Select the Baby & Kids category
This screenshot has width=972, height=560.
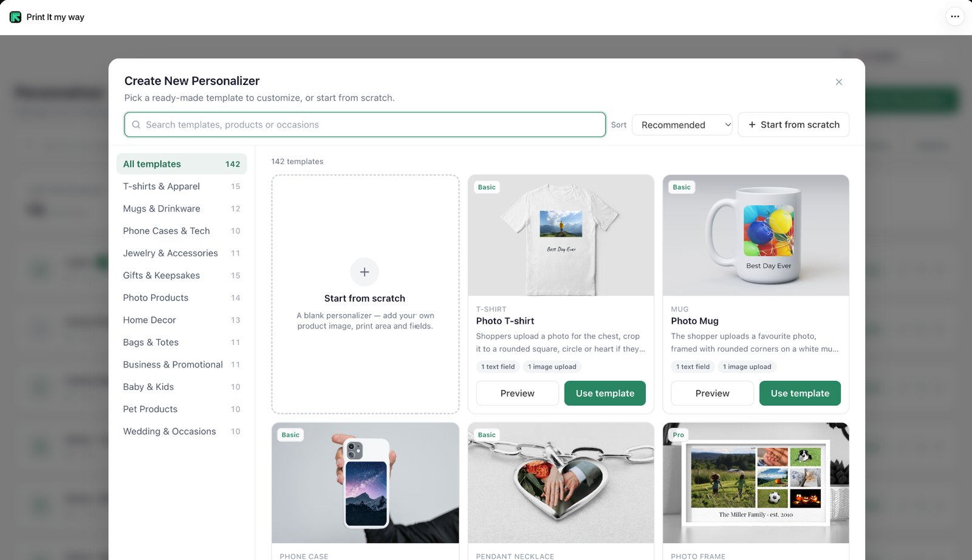point(182,387)
